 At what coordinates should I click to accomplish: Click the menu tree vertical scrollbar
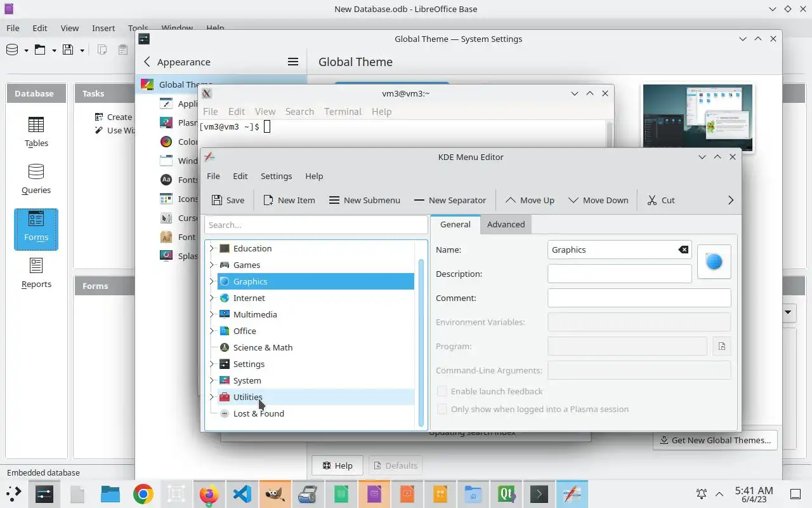tap(421, 343)
